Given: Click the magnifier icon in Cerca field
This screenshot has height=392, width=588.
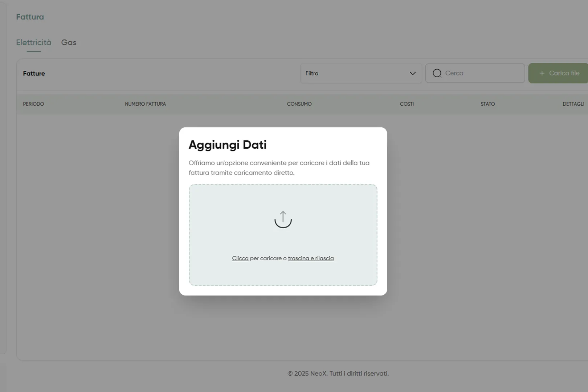Looking at the screenshot, I should tap(437, 73).
